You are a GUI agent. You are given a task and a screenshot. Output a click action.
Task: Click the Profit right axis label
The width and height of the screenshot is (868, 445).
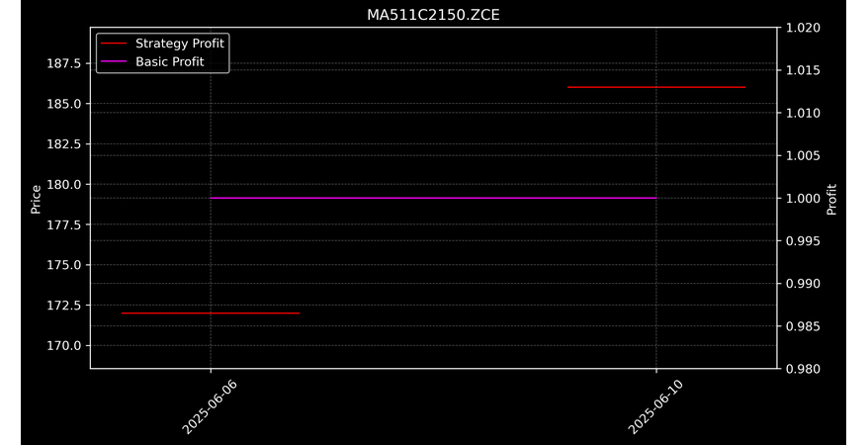coord(831,199)
